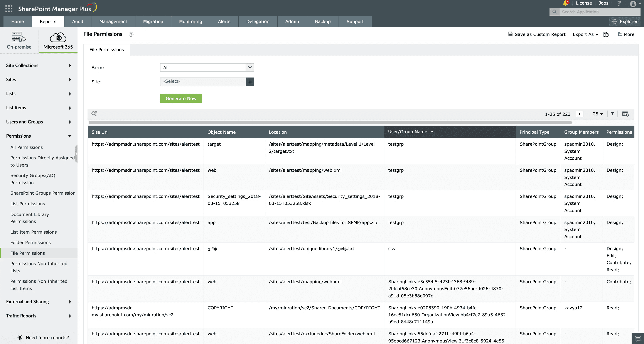Open the Delegation tab
The width and height of the screenshot is (644, 344).
[x=258, y=22]
